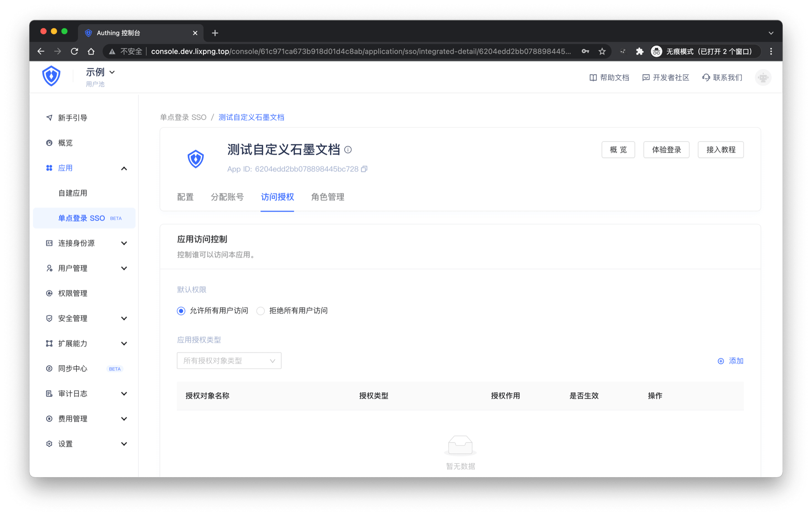The height and width of the screenshot is (516, 812).
Task: Switch to 角色管理 tab
Action: (x=328, y=197)
